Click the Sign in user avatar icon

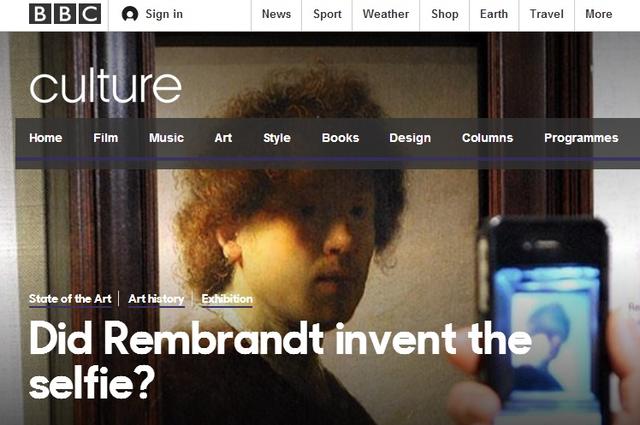pyautogui.click(x=130, y=14)
